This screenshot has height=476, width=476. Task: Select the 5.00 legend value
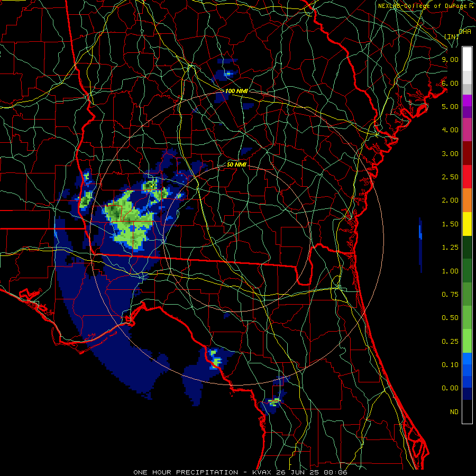point(450,106)
